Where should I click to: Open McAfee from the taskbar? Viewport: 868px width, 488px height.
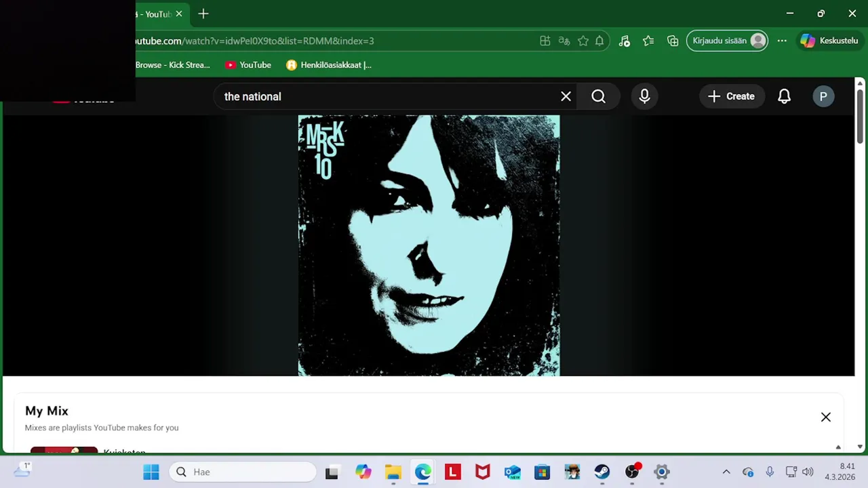482,472
